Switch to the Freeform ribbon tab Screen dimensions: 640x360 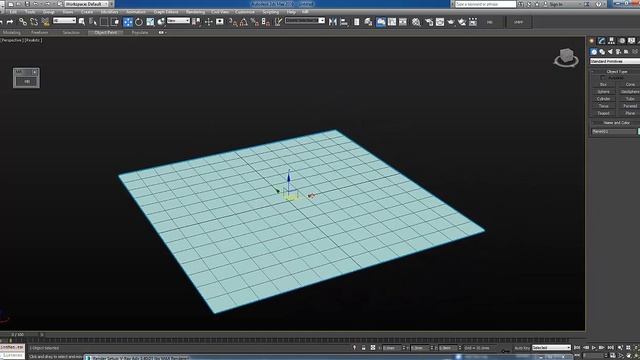40,32
